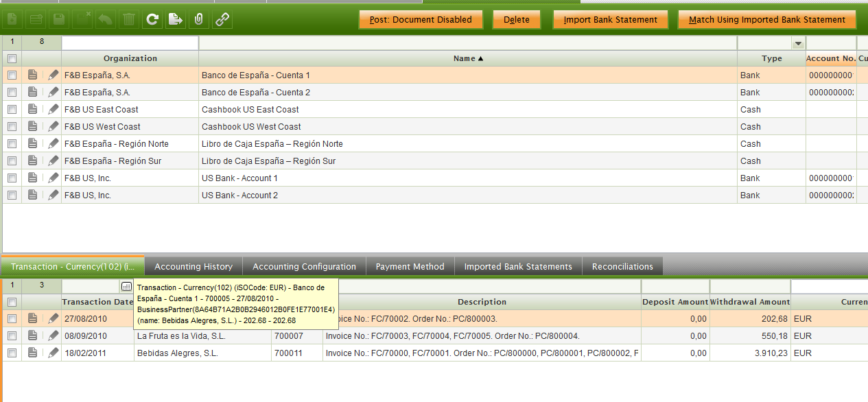Click the New Document toolbar icon

tap(14, 19)
